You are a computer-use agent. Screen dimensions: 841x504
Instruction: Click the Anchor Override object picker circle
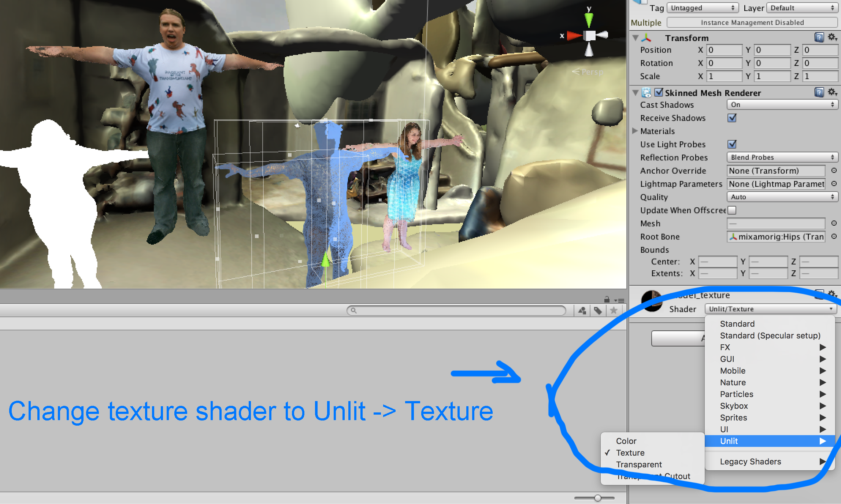coord(834,170)
